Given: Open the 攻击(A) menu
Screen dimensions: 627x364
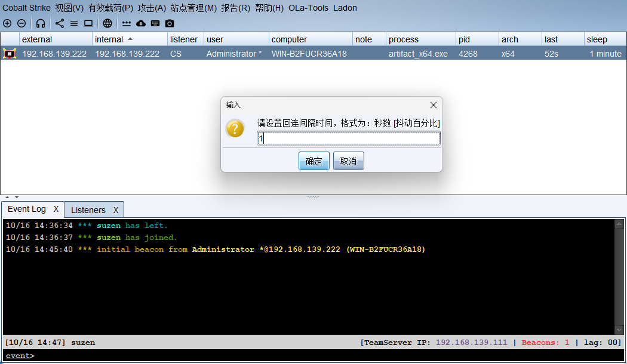Looking at the screenshot, I should point(152,8).
